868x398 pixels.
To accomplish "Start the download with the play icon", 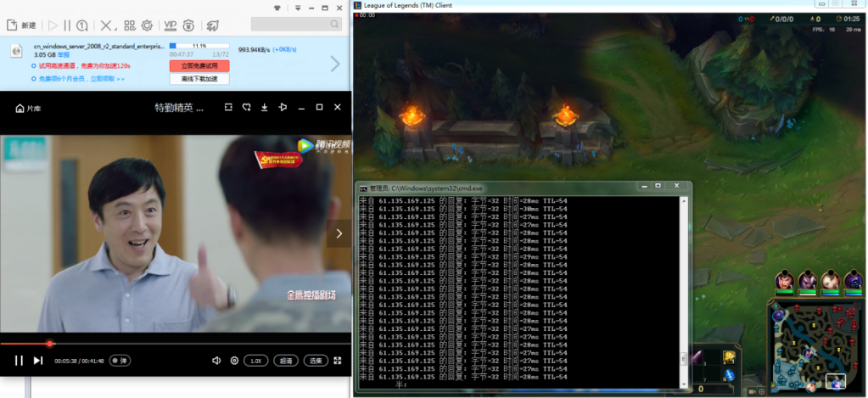I will coord(53,25).
